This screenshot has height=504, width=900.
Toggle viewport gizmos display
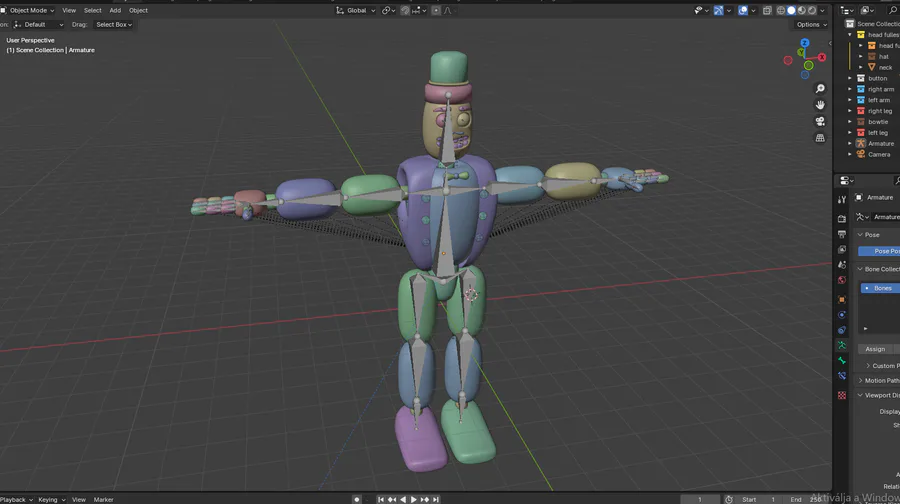(718, 10)
